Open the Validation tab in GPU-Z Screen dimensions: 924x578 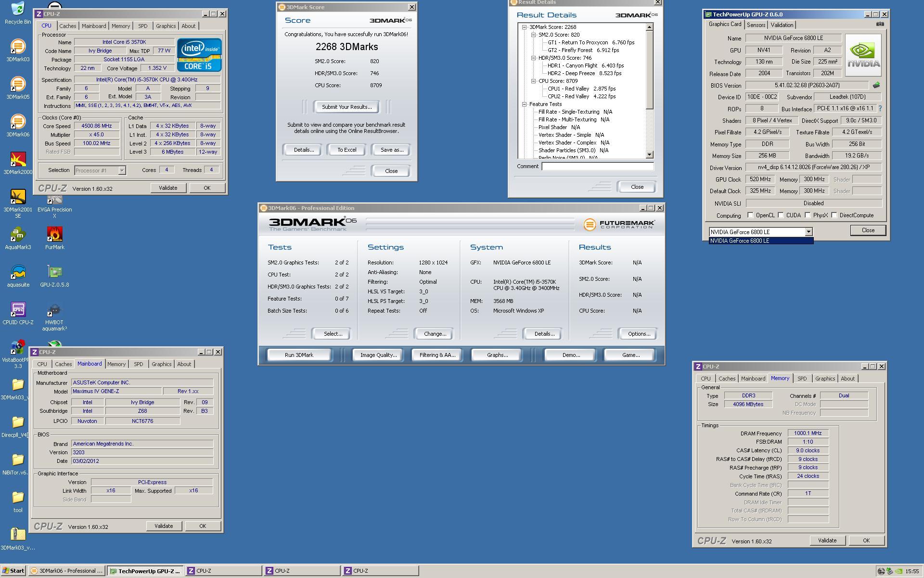coord(782,25)
